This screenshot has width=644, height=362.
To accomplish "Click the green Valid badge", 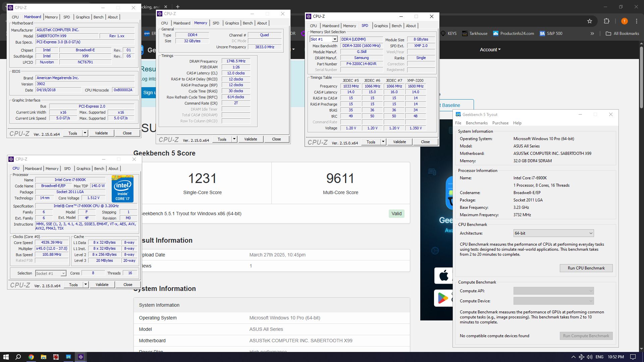I will coord(396,214).
